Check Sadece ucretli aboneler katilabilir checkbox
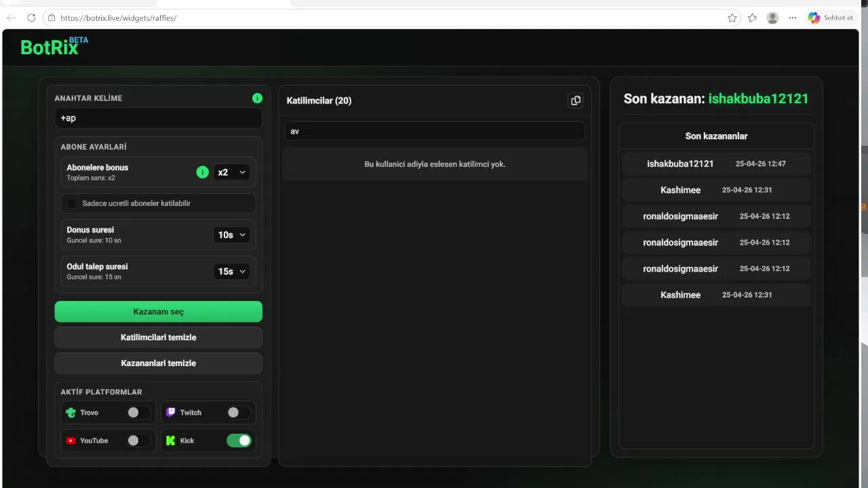This screenshot has height=488, width=868. click(72, 203)
